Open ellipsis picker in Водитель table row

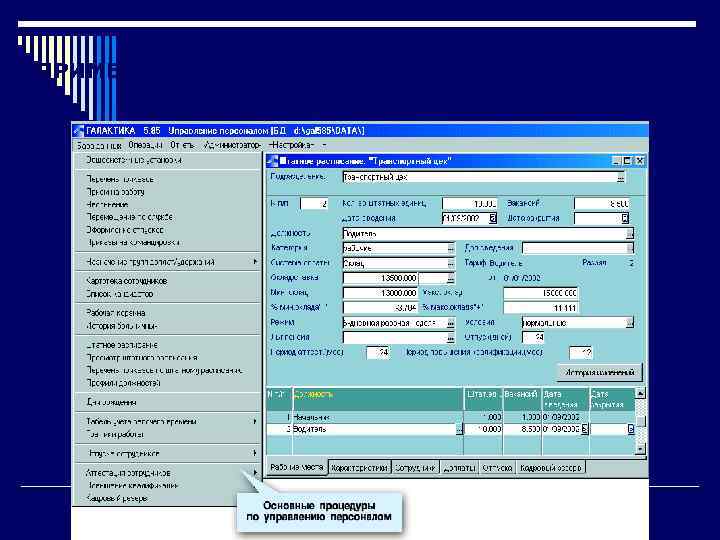pyautogui.click(x=459, y=429)
